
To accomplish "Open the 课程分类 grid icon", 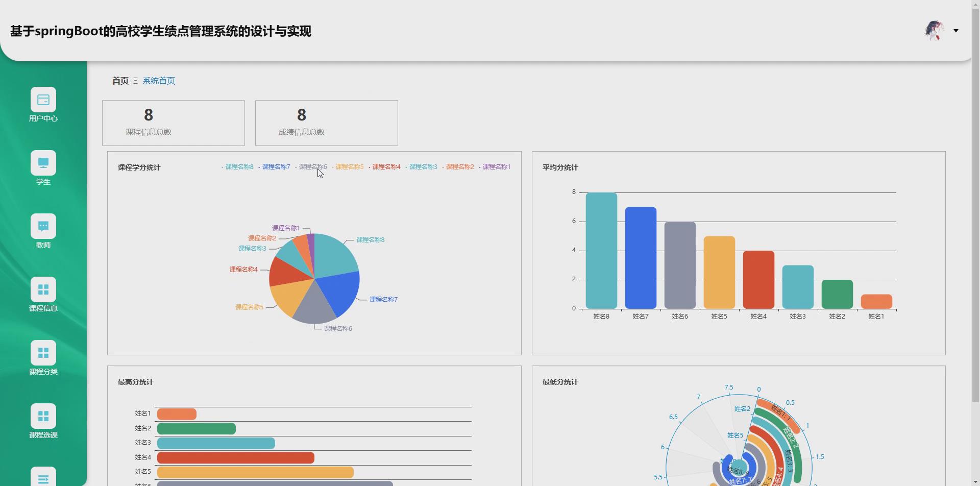I will pos(43,353).
